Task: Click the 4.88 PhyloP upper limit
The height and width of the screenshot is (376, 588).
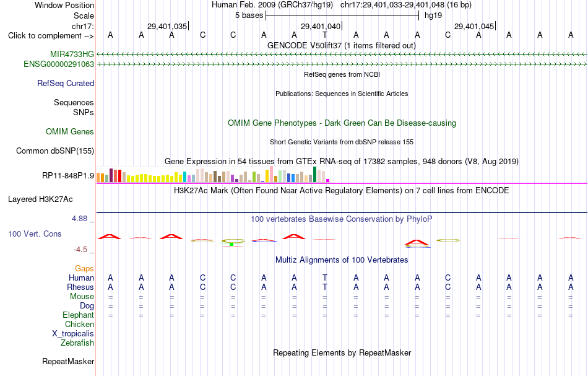Action: (79, 219)
